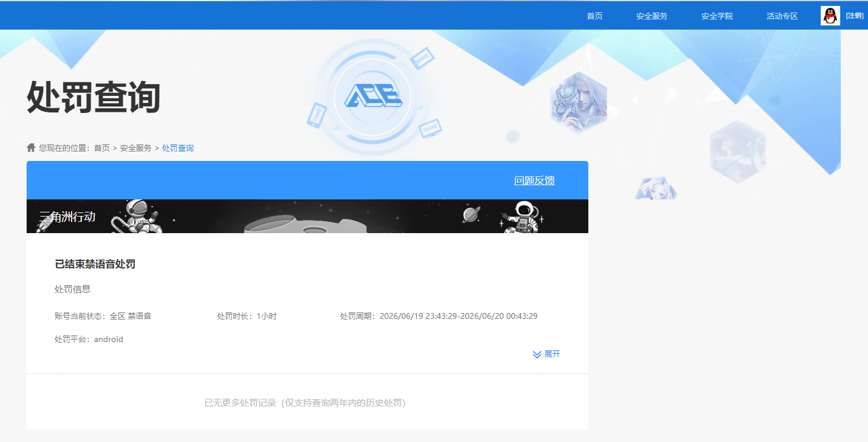Click the ACE logo emblem
This screenshot has width=868, height=442.
pyautogui.click(x=373, y=96)
